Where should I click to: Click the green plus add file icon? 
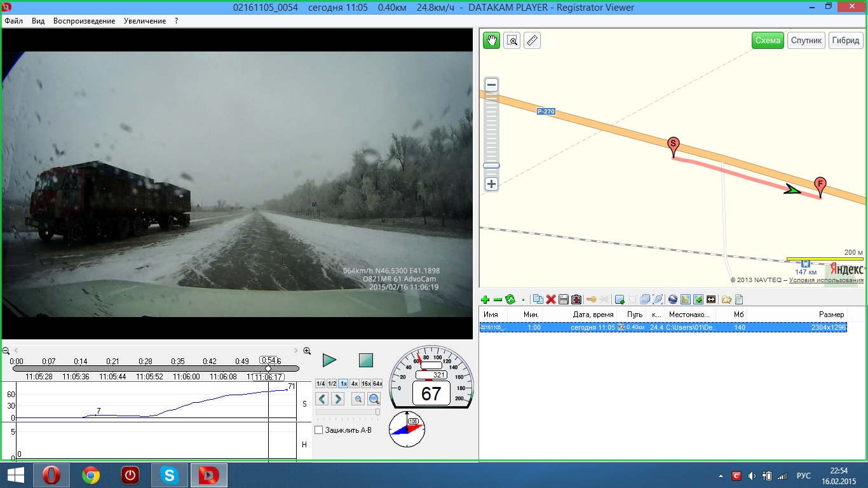[485, 299]
